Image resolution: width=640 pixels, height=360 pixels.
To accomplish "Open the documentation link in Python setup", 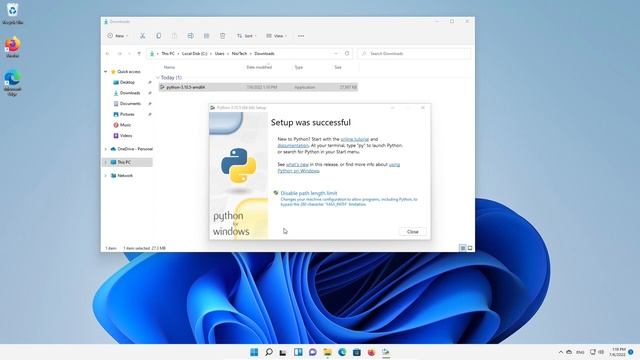I will click(x=293, y=145).
